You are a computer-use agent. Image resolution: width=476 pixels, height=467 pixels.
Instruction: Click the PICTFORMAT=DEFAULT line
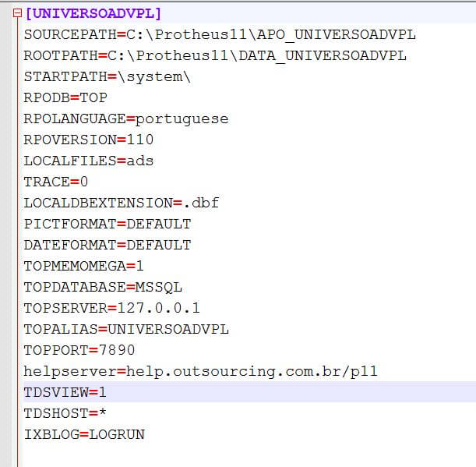108,225
